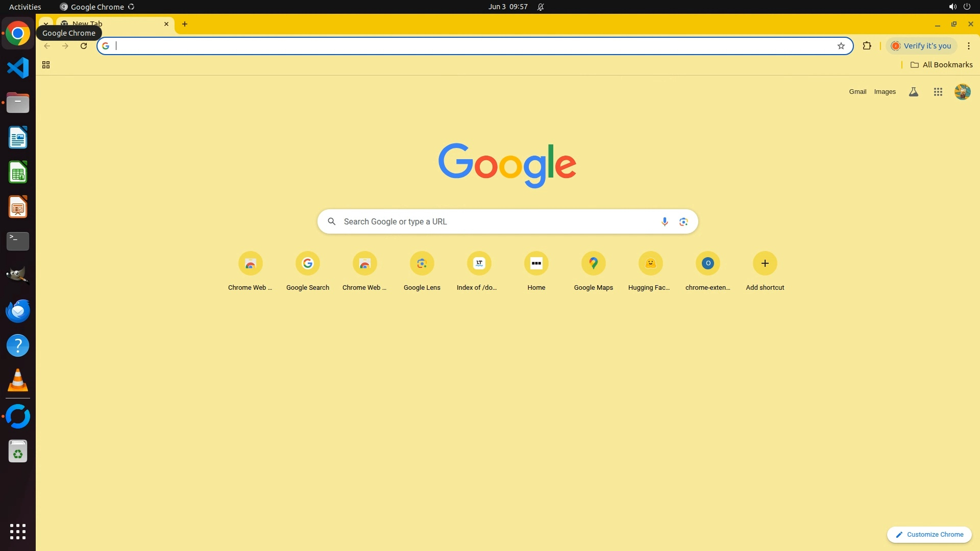Open Visual Studio Code from dock
This screenshot has height=551, width=980.
coord(18,68)
